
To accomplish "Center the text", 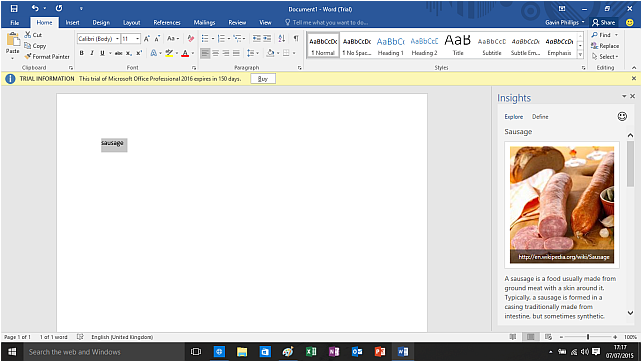I will coord(215,53).
